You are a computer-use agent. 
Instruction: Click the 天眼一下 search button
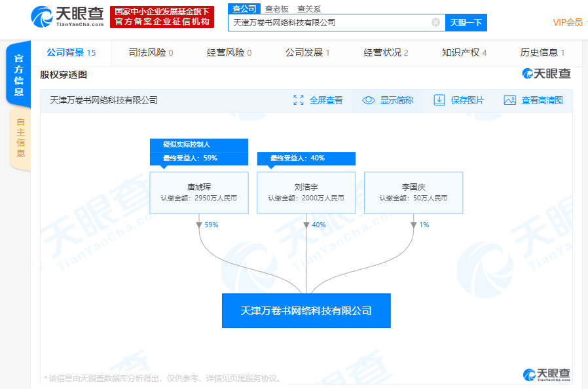466,22
